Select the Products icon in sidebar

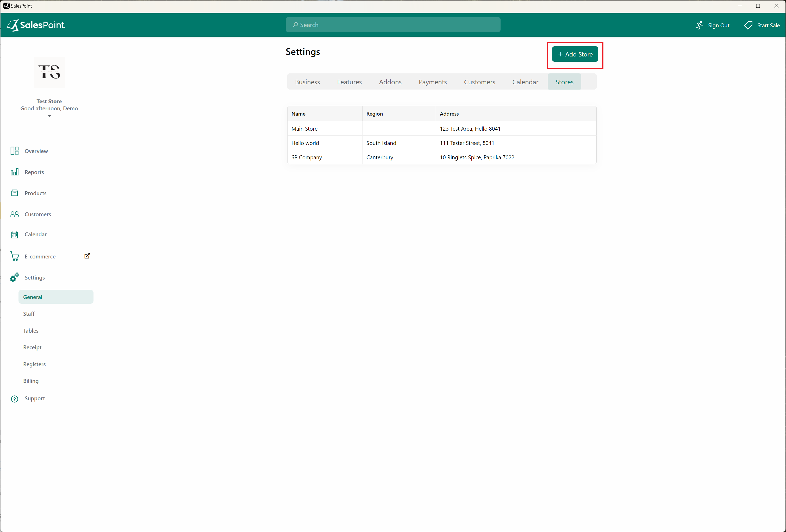coord(15,193)
